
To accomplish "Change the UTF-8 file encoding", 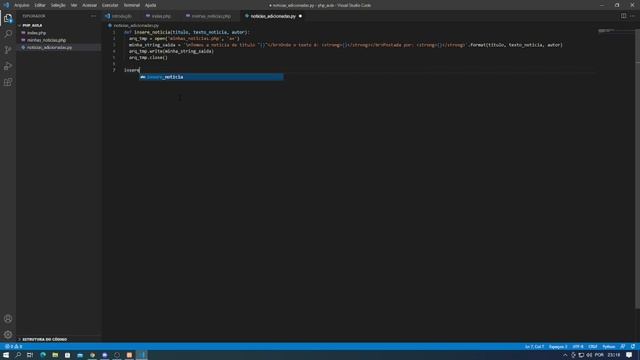I will click(578, 347).
